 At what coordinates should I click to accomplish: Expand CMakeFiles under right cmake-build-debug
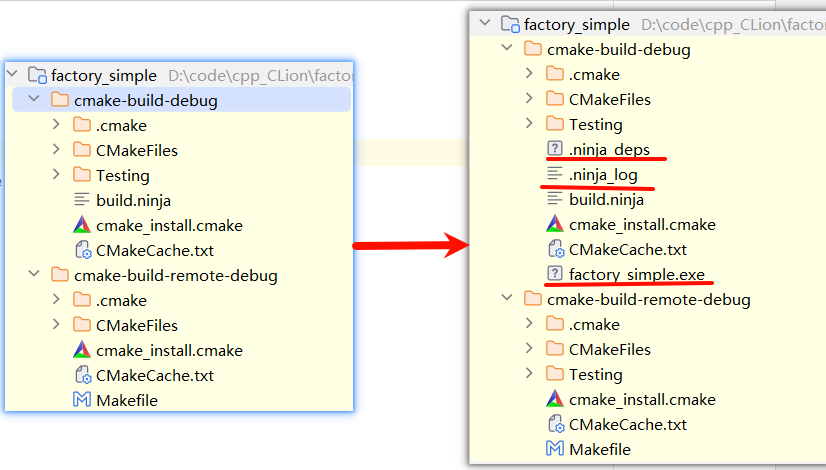tap(529, 99)
